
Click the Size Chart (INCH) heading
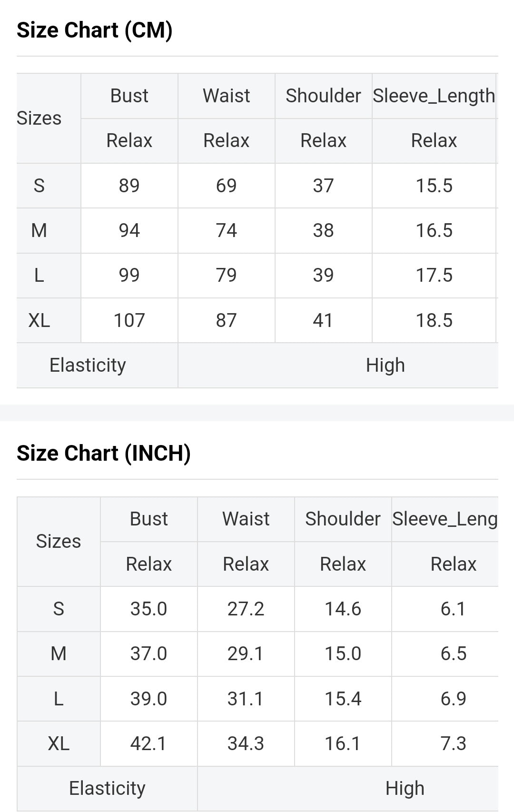103,453
